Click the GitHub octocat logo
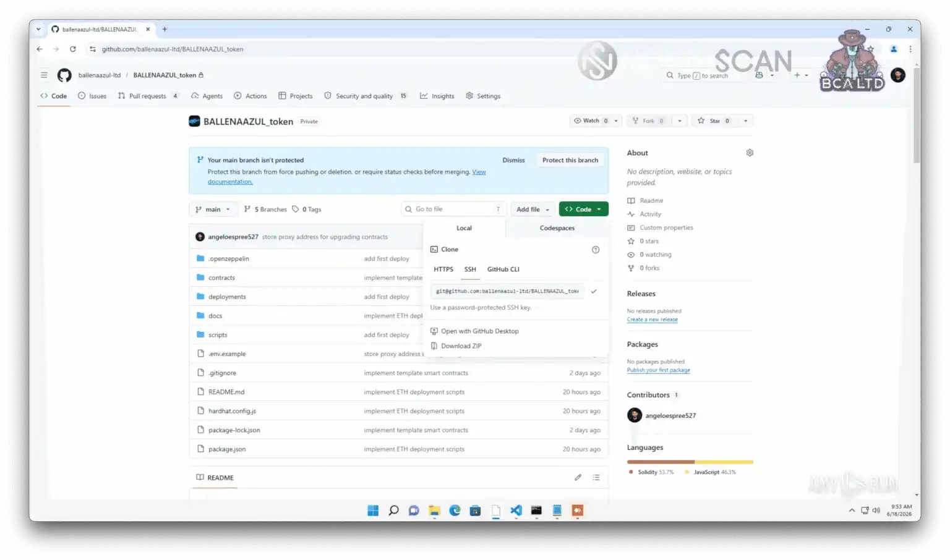The width and height of the screenshot is (950, 560). click(x=64, y=75)
